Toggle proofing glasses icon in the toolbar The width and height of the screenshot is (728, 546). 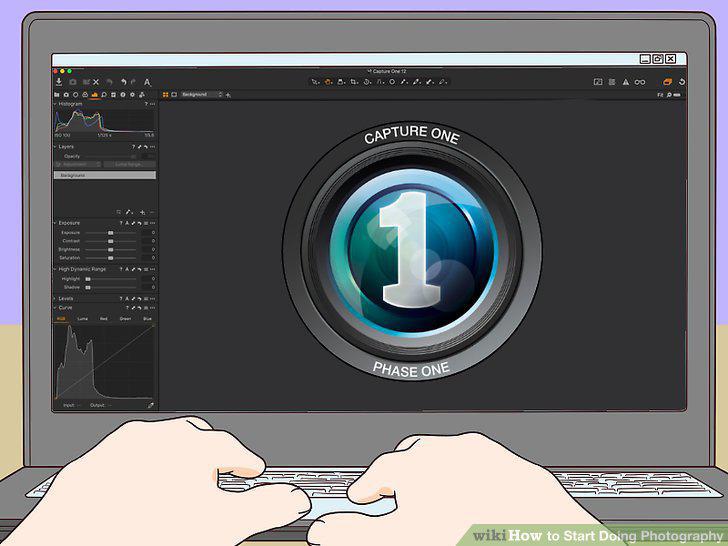640,82
